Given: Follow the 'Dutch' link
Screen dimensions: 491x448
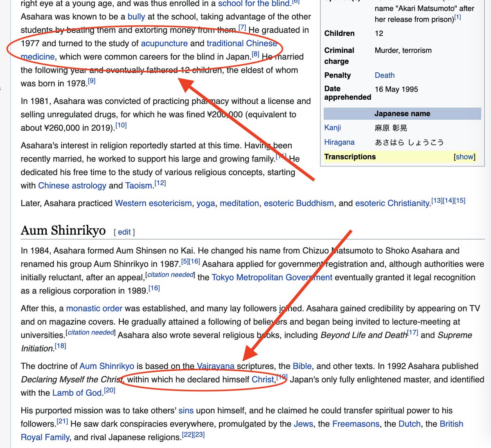Looking at the screenshot, I should [x=410, y=424].
